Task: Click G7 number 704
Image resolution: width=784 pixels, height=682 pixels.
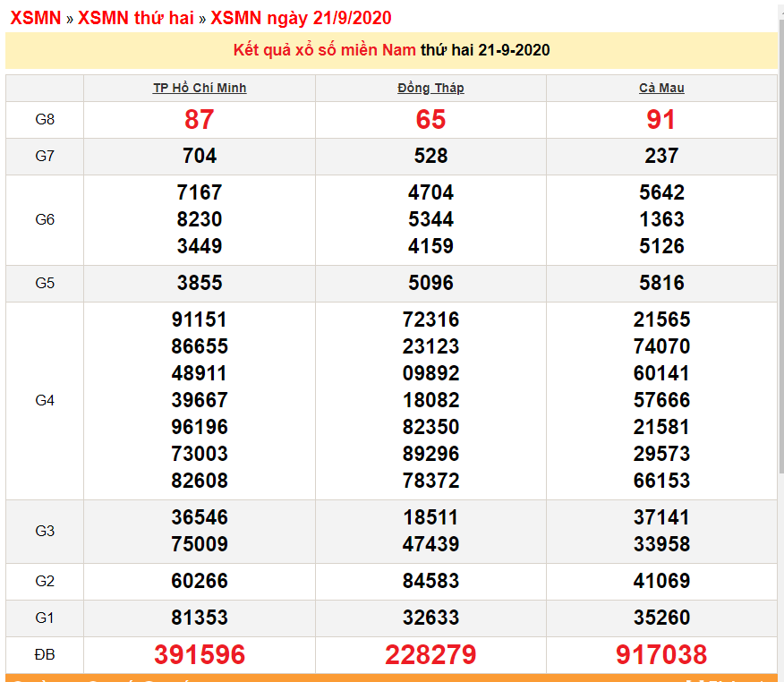Action: [x=200, y=156]
